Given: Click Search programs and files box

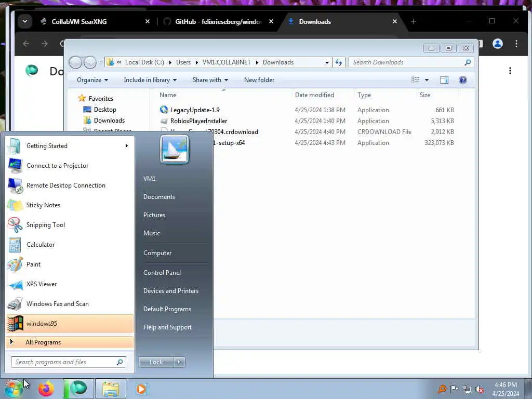Looking at the screenshot, I should coord(69,362).
